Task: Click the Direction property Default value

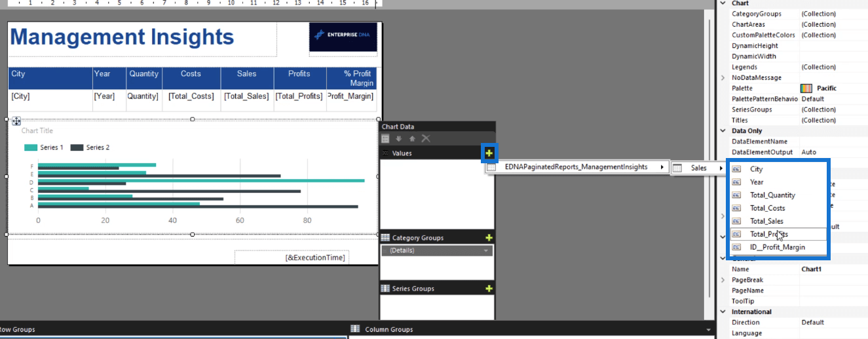Action: pos(812,322)
